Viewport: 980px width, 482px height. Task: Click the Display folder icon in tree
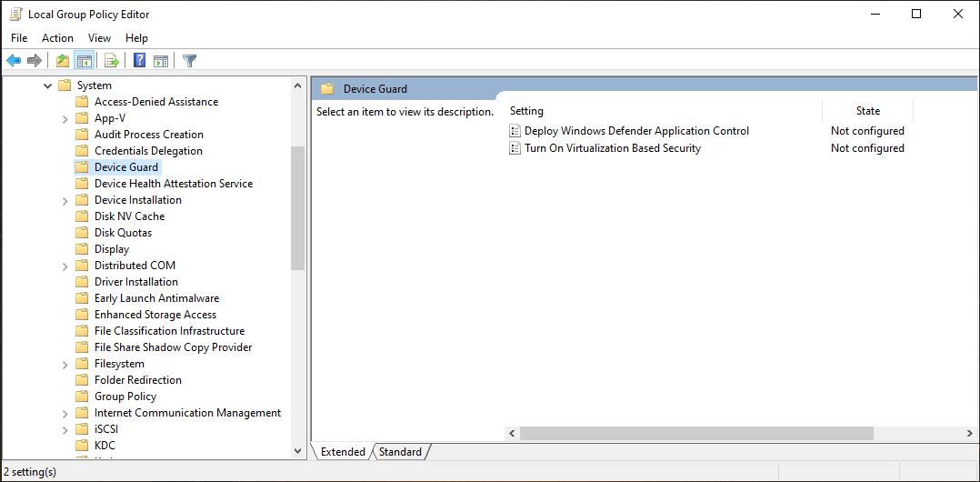[82, 249]
